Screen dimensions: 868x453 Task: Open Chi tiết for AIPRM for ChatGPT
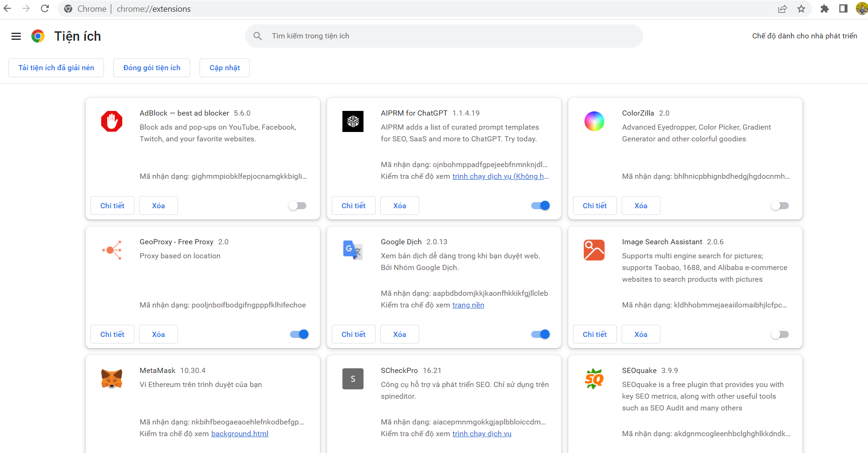[x=354, y=205]
